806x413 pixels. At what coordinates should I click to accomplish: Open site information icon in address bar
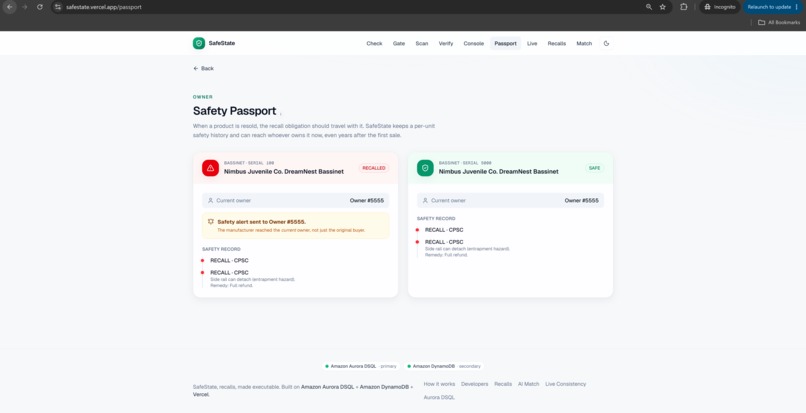click(x=58, y=7)
